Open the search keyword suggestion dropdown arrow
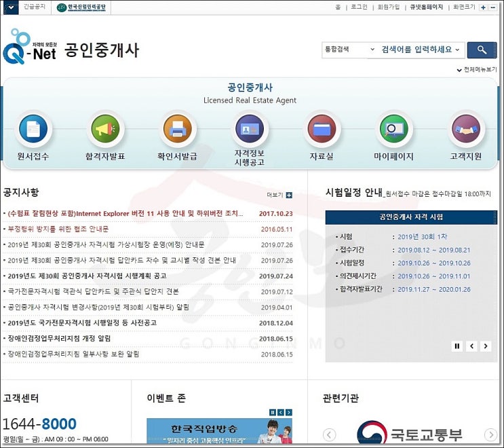 pos(457,50)
